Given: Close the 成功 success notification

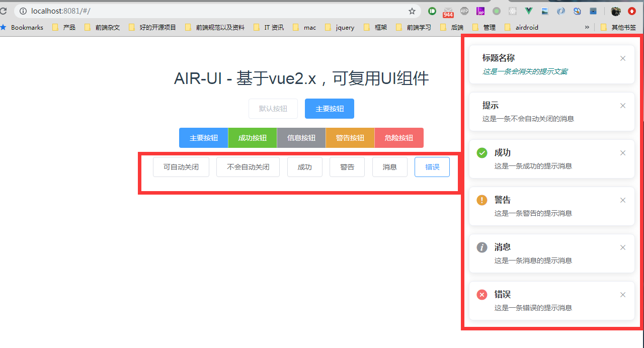Looking at the screenshot, I should [x=623, y=153].
